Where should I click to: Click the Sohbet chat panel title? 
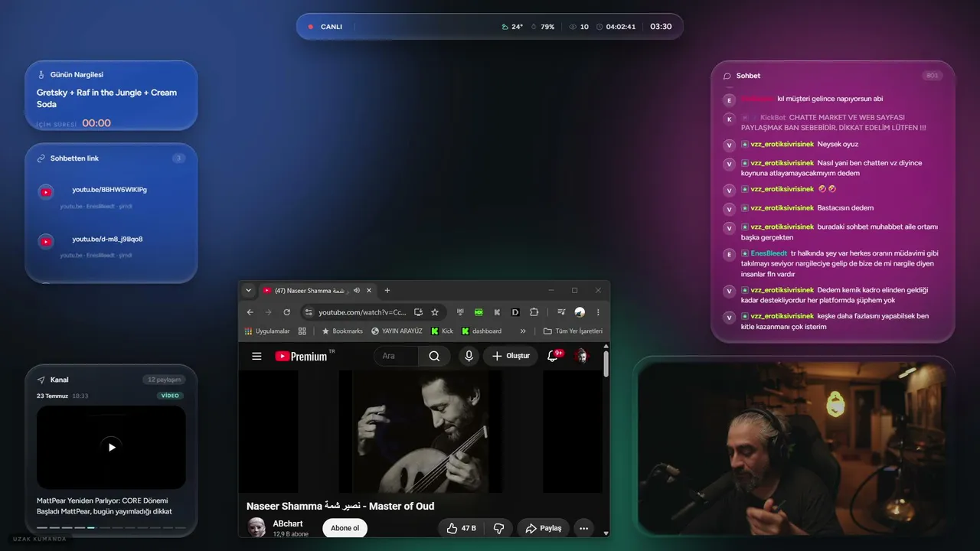tap(748, 76)
